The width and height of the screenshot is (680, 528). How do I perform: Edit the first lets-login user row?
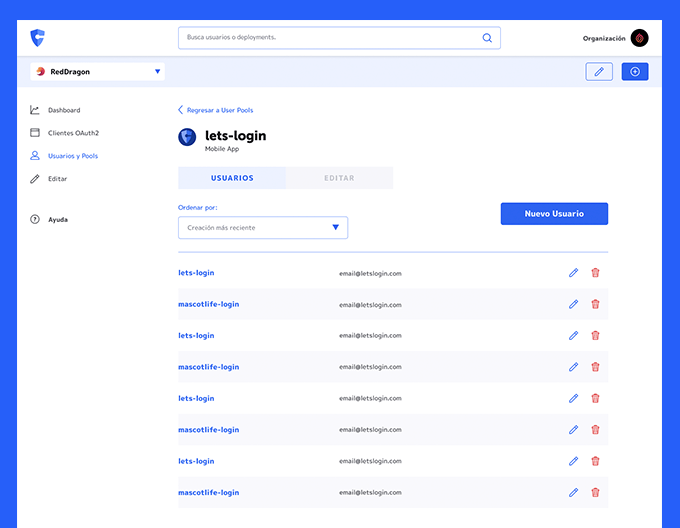pyautogui.click(x=573, y=272)
